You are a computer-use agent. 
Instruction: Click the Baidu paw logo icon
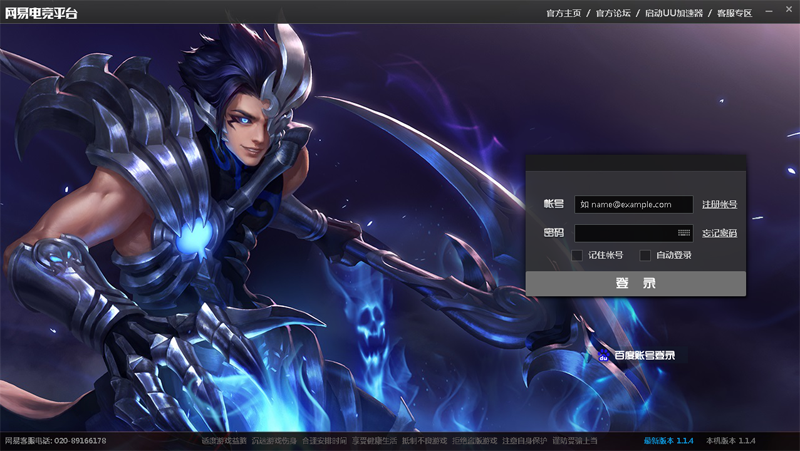tap(604, 355)
